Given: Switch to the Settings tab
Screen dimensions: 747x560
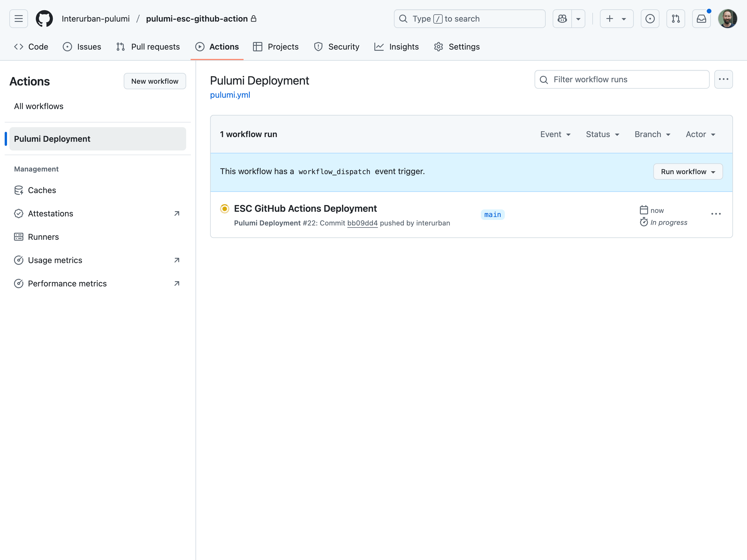Looking at the screenshot, I should pos(457,47).
